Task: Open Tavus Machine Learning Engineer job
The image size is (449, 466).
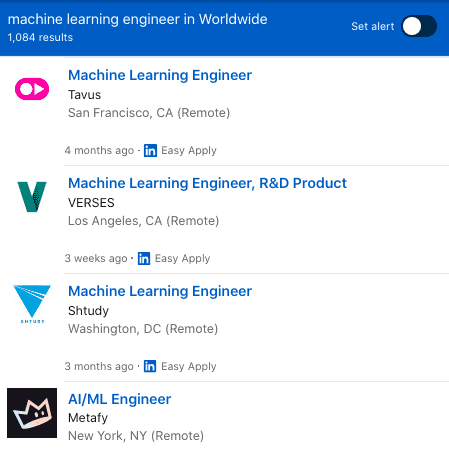Action: pyautogui.click(x=160, y=75)
